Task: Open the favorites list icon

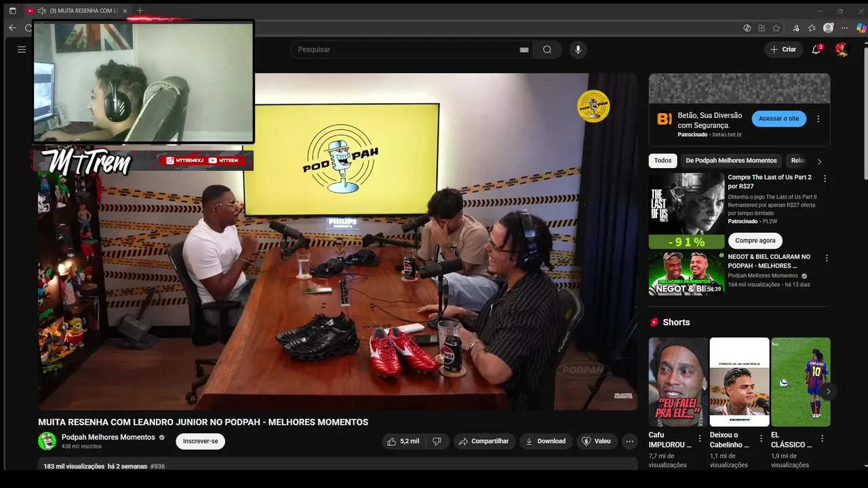Action: (x=812, y=28)
